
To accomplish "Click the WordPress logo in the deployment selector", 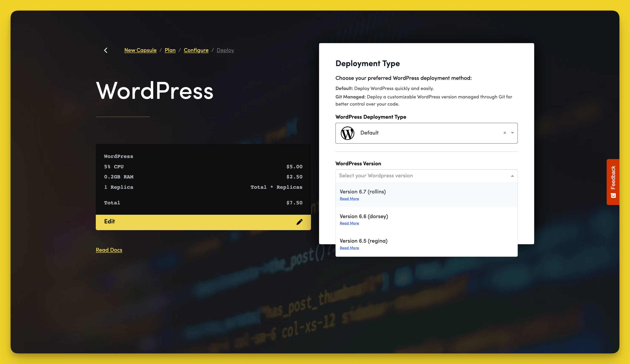I will [x=348, y=133].
